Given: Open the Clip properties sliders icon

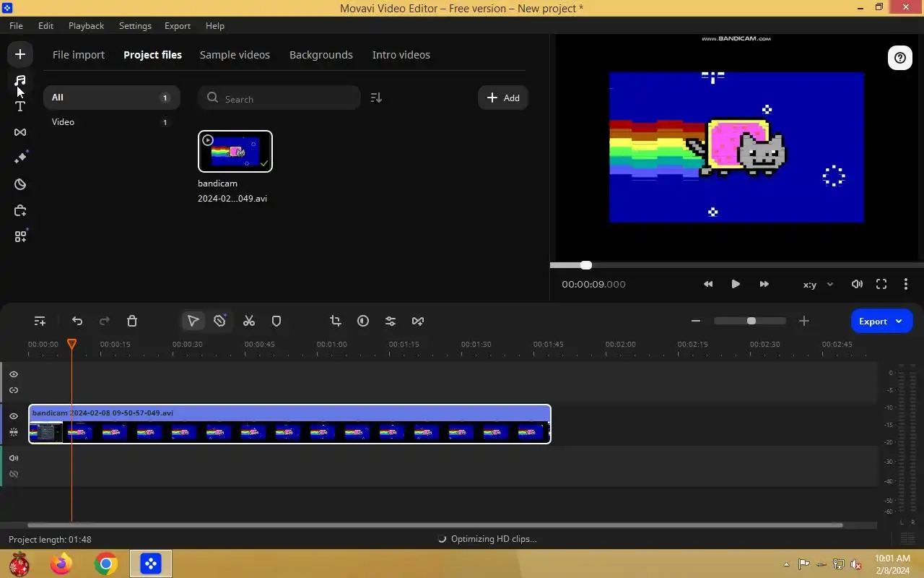Looking at the screenshot, I should 391,321.
